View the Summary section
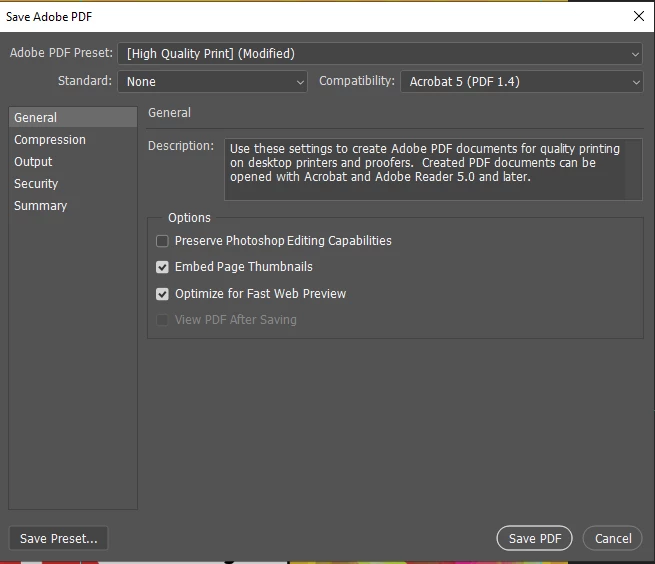The image size is (655, 564). (x=73, y=206)
